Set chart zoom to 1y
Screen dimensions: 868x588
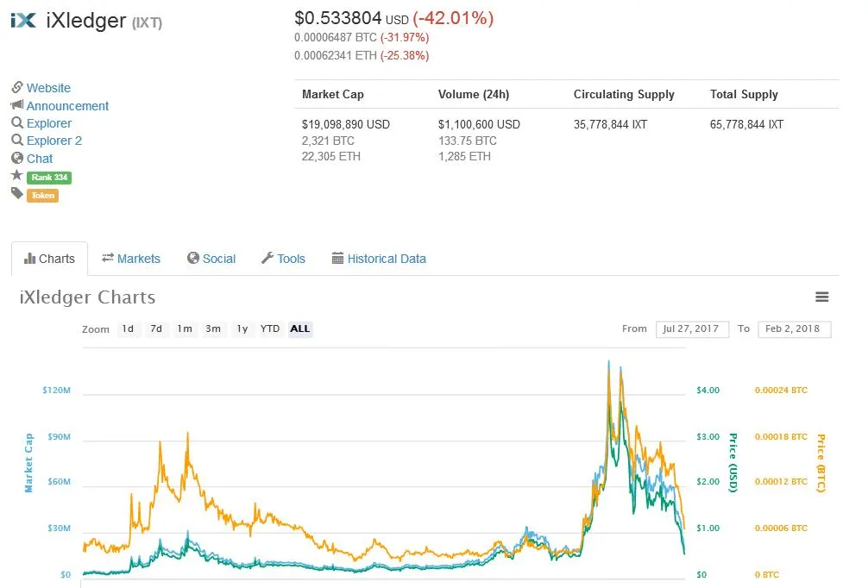coord(242,328)
